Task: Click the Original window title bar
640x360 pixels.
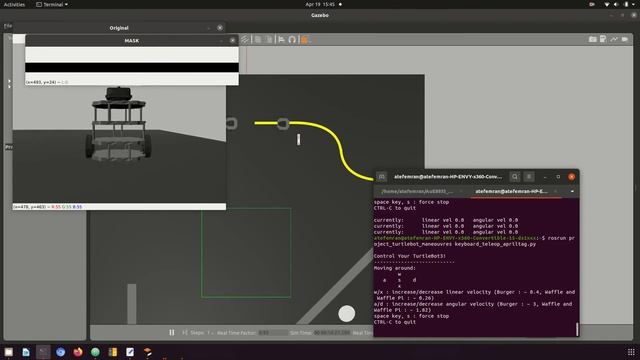Action: [119, 28]
